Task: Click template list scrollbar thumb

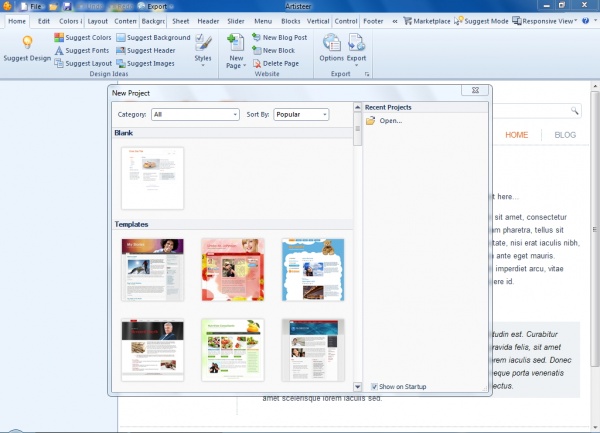Action: (x=357, y=129)
